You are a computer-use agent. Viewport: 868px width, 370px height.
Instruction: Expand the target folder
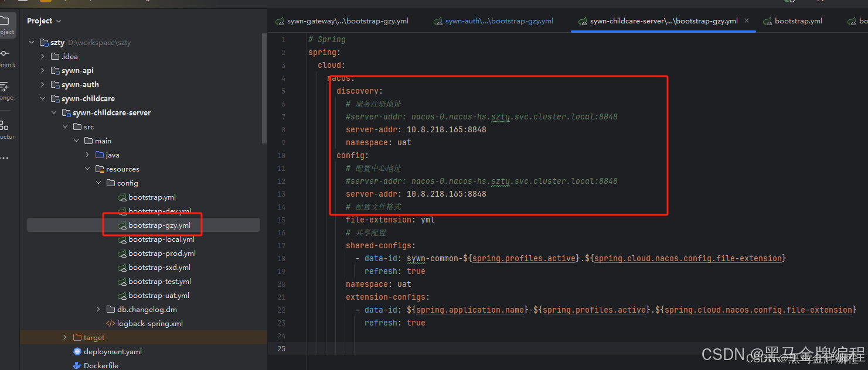pos(65,337)
